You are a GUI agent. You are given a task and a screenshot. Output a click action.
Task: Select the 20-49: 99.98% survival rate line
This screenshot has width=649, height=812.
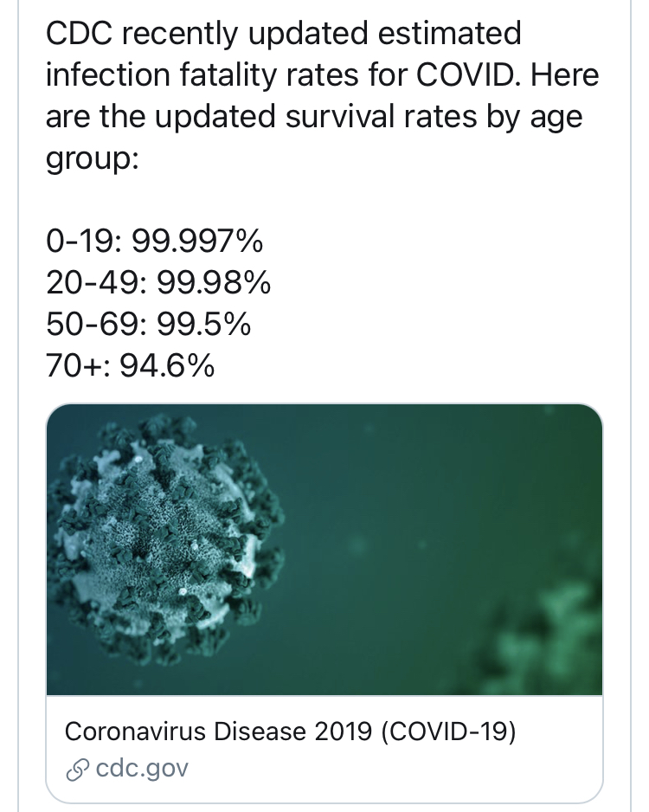(x=157, y=283)
